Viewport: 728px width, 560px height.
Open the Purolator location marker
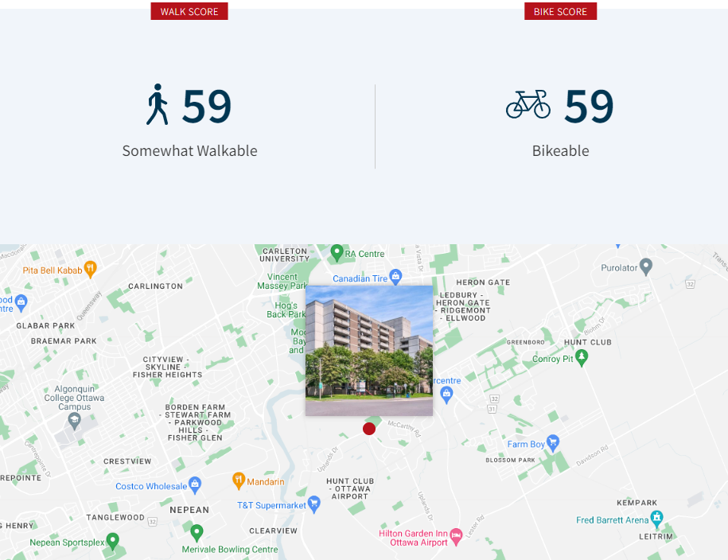pyautogui.click(x=646, y=266)
